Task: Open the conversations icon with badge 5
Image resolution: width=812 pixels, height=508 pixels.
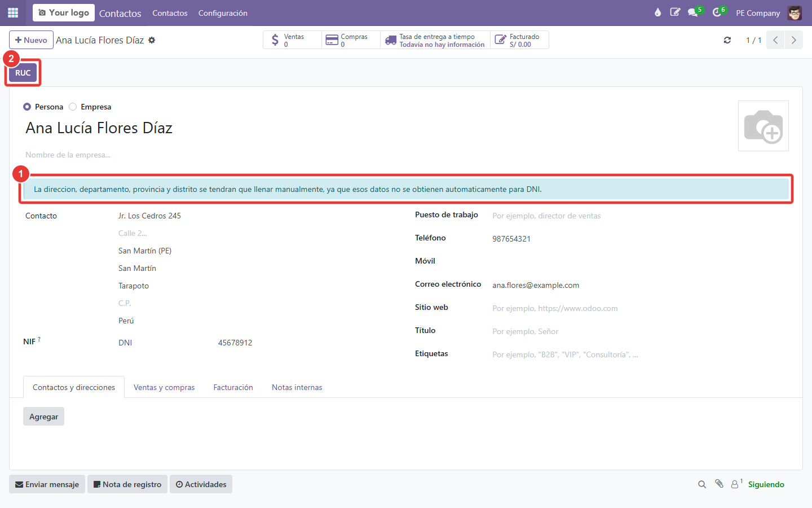Action: pos(695,12)
